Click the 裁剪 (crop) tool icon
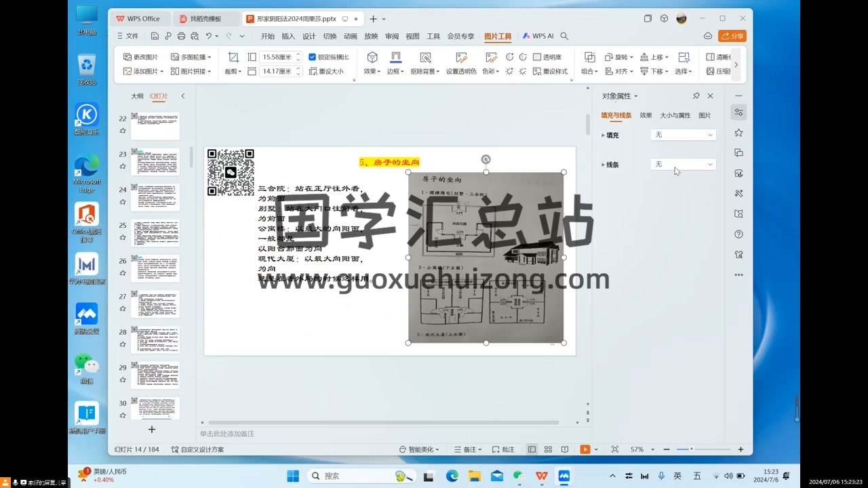 (233, 58)
